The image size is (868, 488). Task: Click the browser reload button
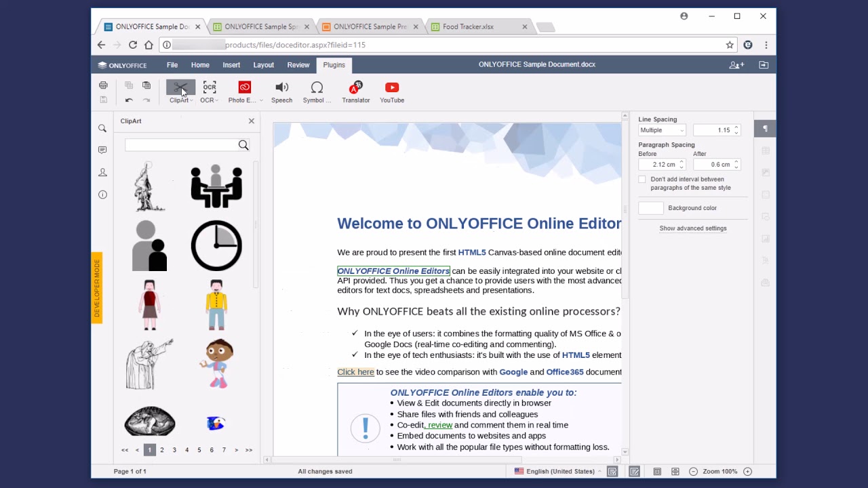133,45
